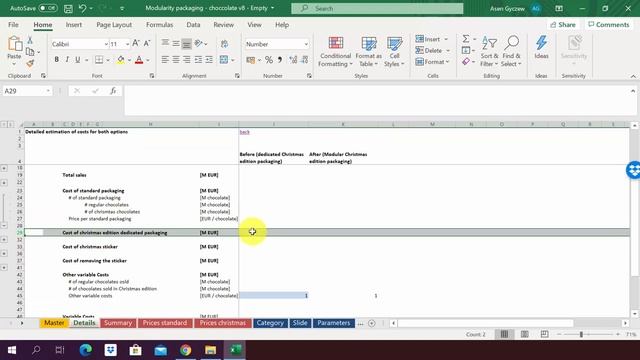Click the AutoSum sigma icon
Viewport: 640px width, 360px height.
coord(466,39)
